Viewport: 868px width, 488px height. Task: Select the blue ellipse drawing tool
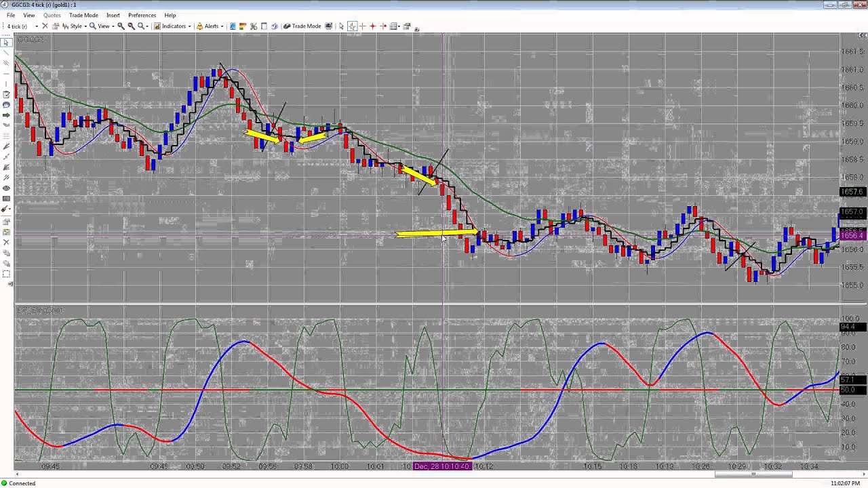click(6, 104)
